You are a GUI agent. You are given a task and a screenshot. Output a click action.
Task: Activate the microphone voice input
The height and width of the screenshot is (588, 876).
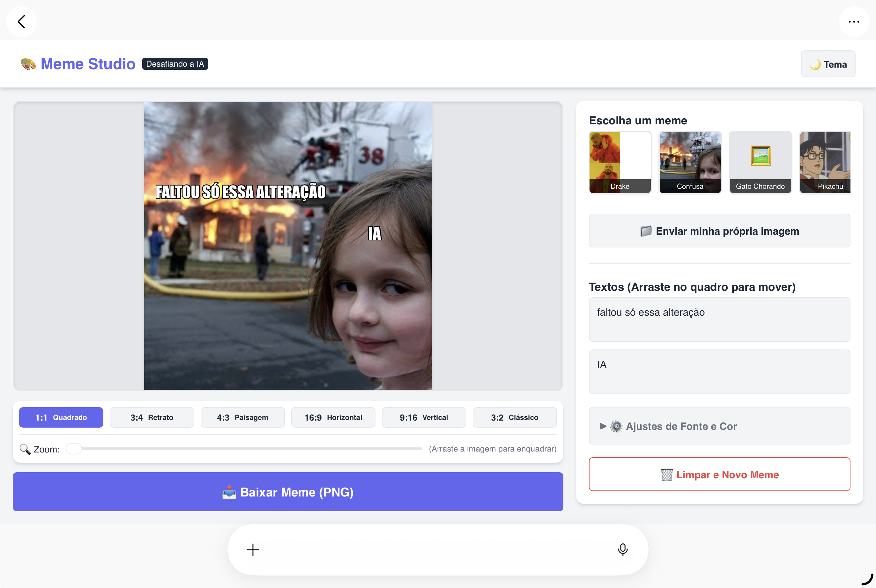(x=623, y=550)
